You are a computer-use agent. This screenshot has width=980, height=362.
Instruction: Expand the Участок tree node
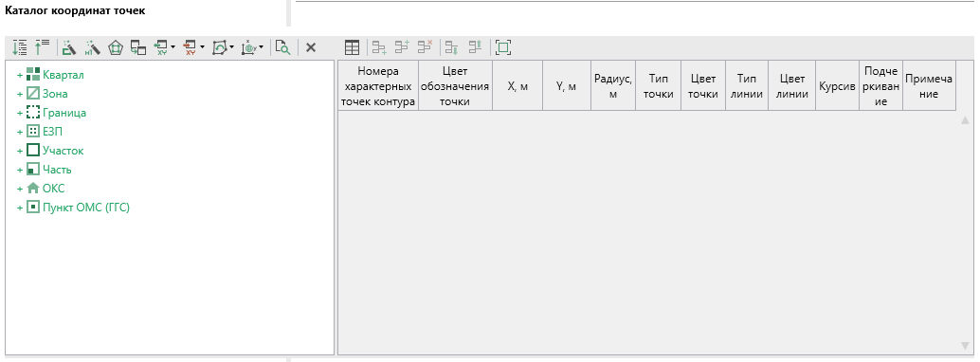pyautogui.click(x=20, y=152)
